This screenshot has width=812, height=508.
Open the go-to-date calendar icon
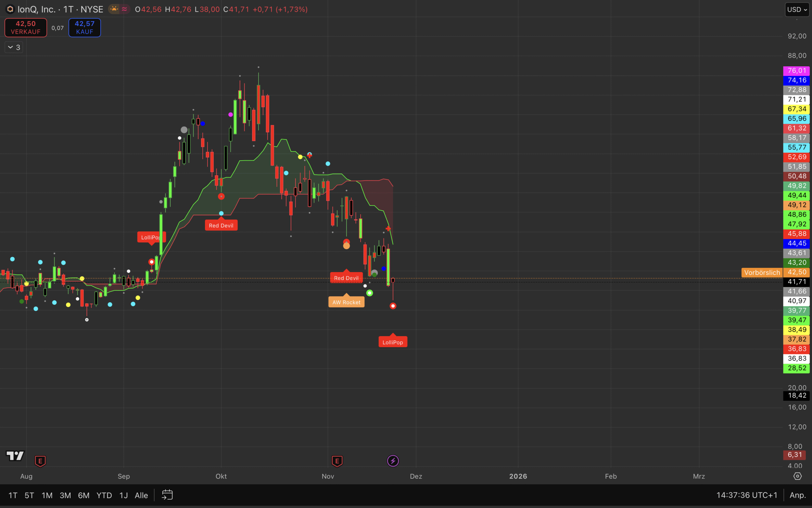tap(167, 495)
